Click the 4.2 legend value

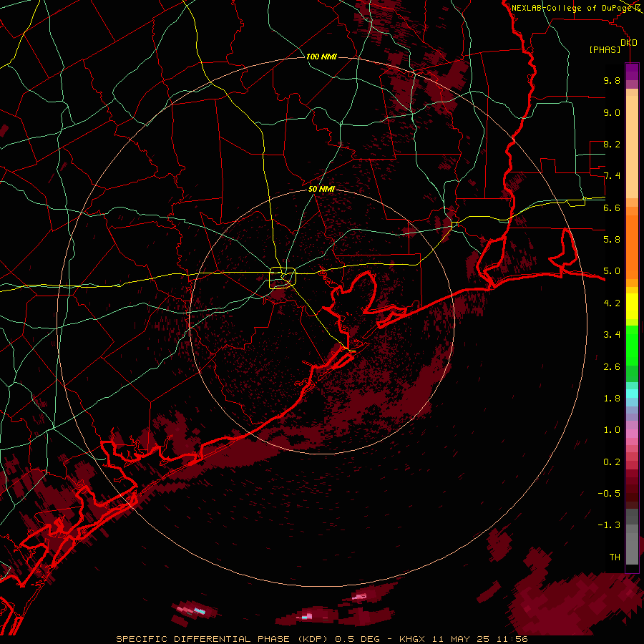pos(612,303)
